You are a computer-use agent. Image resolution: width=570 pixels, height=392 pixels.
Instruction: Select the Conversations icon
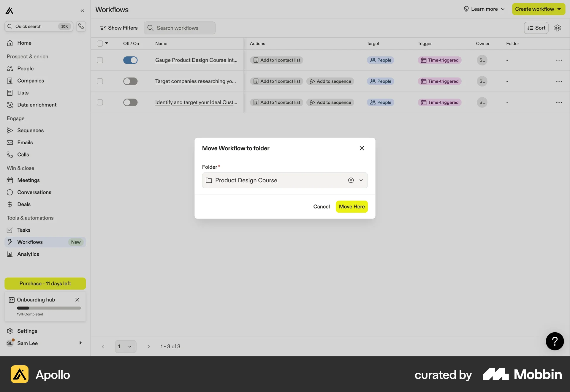(10, 192)
